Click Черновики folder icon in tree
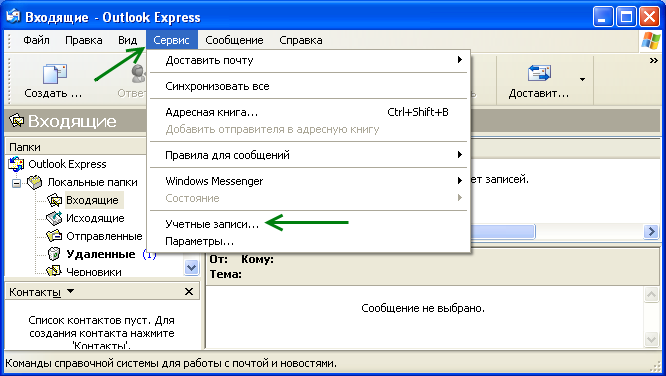666x376 pixels. 54,271
